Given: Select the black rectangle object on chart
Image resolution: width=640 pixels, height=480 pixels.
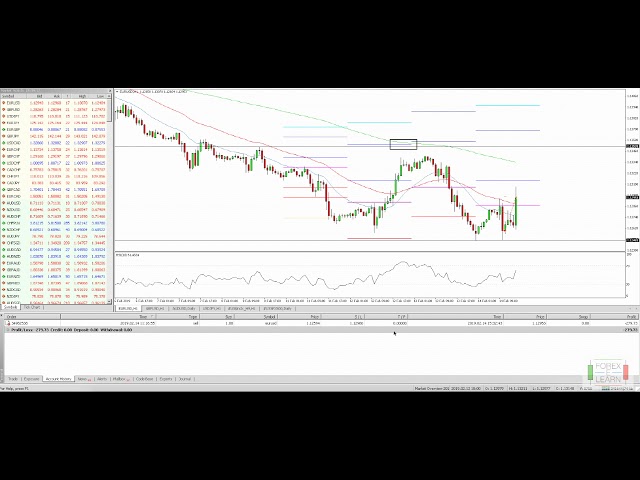Looking at the screenshot, I should click(x=403, y=144).
